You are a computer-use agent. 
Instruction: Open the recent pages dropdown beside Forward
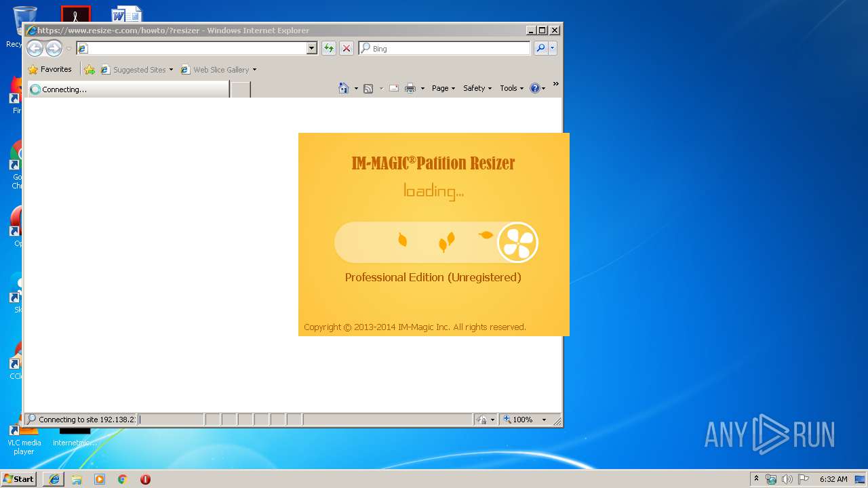(x=68, y=49)
